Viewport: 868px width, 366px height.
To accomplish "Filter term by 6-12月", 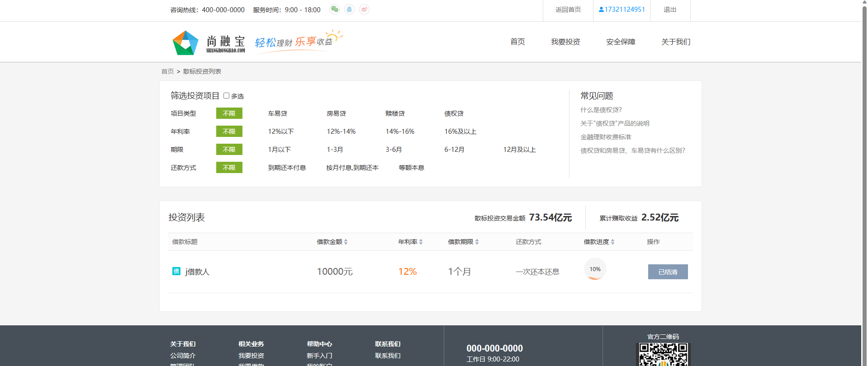I will pyautogui.click(x=454, y=150).
